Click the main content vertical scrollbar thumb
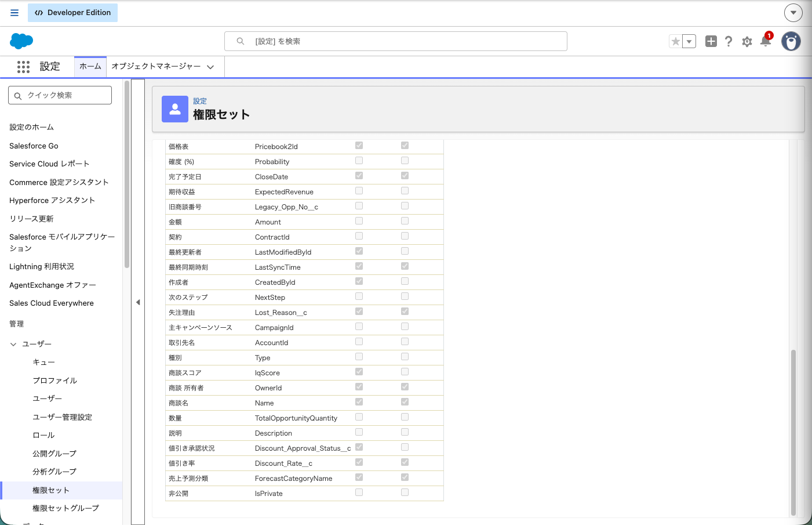Viewport: 812px width, 525px height. [793, 432]
